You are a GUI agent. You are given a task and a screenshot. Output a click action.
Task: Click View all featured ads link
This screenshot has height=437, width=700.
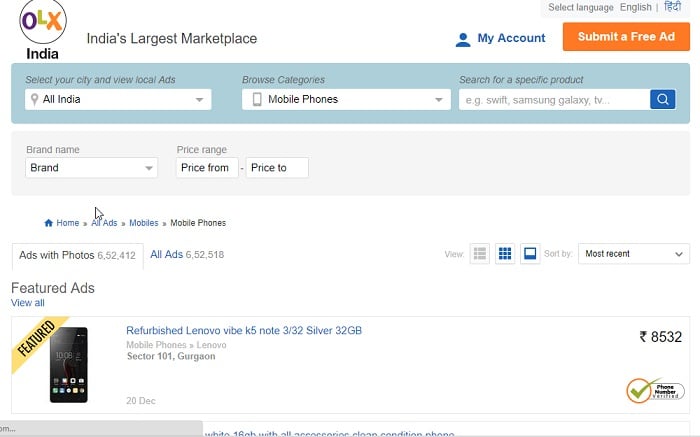click(x=28, y=303)
